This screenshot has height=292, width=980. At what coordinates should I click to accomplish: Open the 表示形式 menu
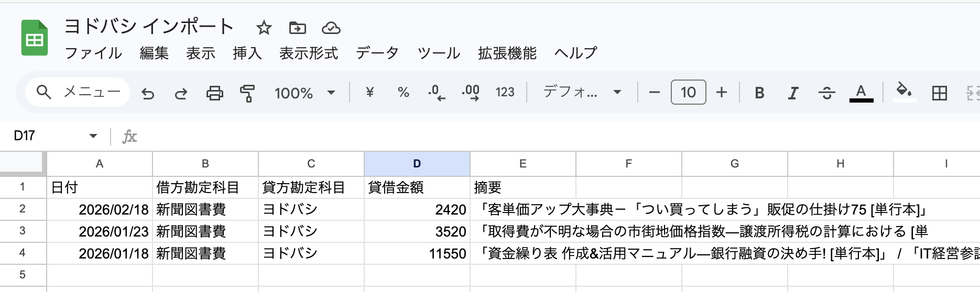click(309, 53)
